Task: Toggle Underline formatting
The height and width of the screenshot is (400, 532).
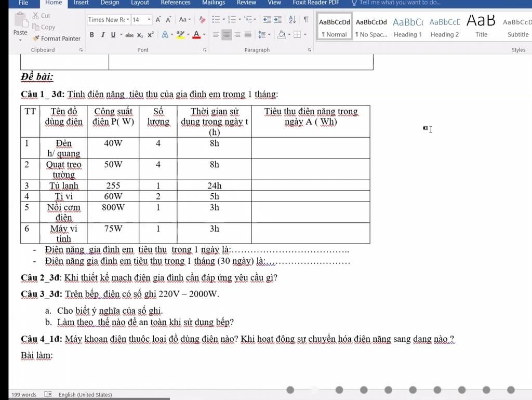Action: tap(113, 35)
